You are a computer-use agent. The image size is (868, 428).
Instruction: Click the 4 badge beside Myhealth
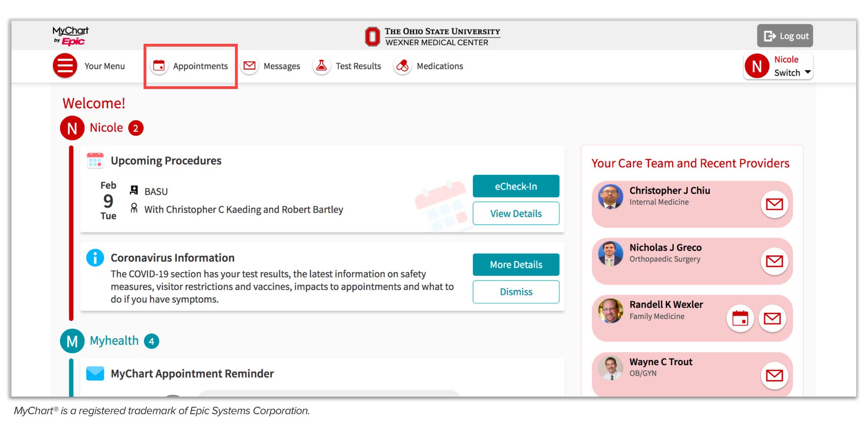[x=151, y=341]
